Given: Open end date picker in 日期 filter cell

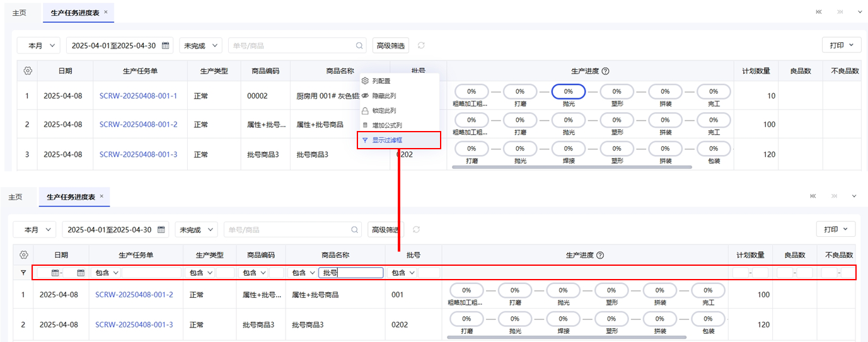Looking at the screenshot, I should click(x=81, y=273).
